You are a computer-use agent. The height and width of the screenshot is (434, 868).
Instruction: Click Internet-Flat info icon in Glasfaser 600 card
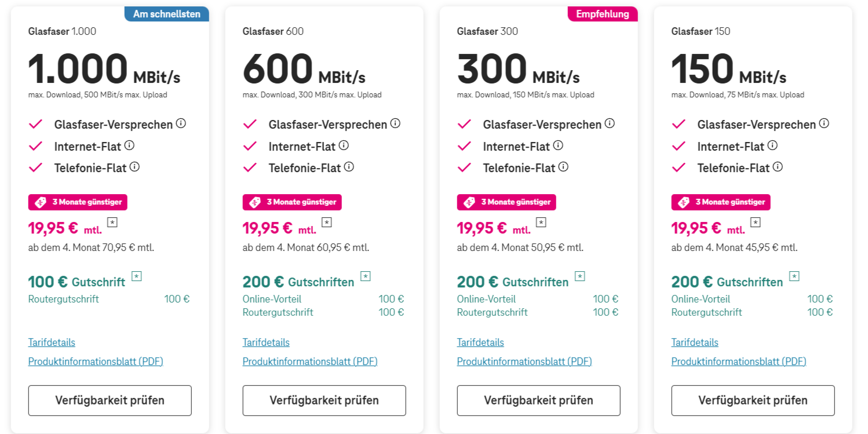coord(344,145)
